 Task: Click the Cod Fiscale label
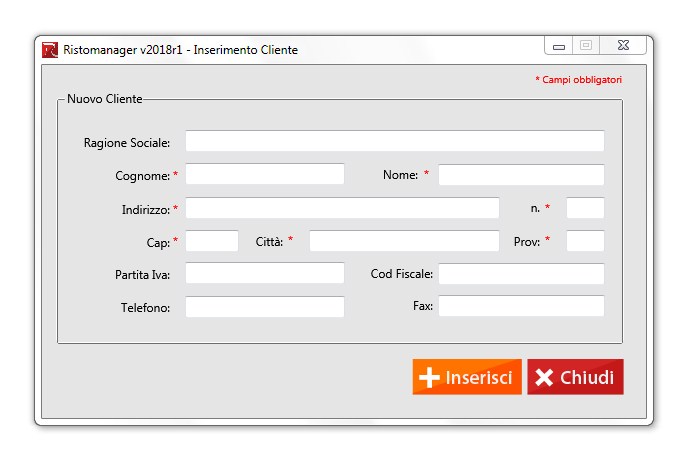(401, 274)
